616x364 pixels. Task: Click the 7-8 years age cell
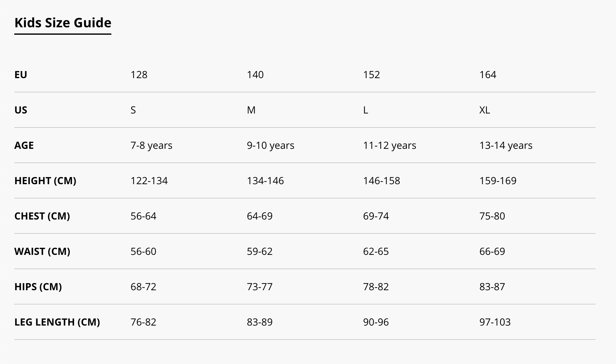pyautogui.click(x=151, y=145)
